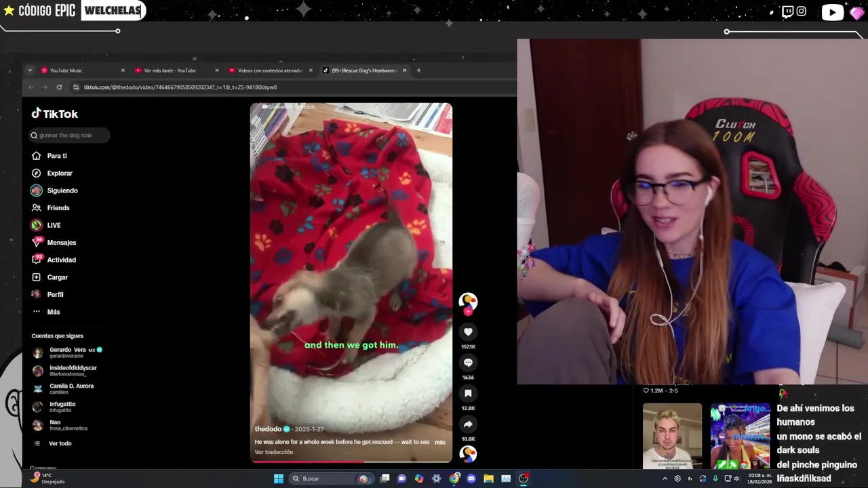Click thedodo username on video
Image resolution: width=868 pixels, height=488 pixels.
[x=268, y=429]
